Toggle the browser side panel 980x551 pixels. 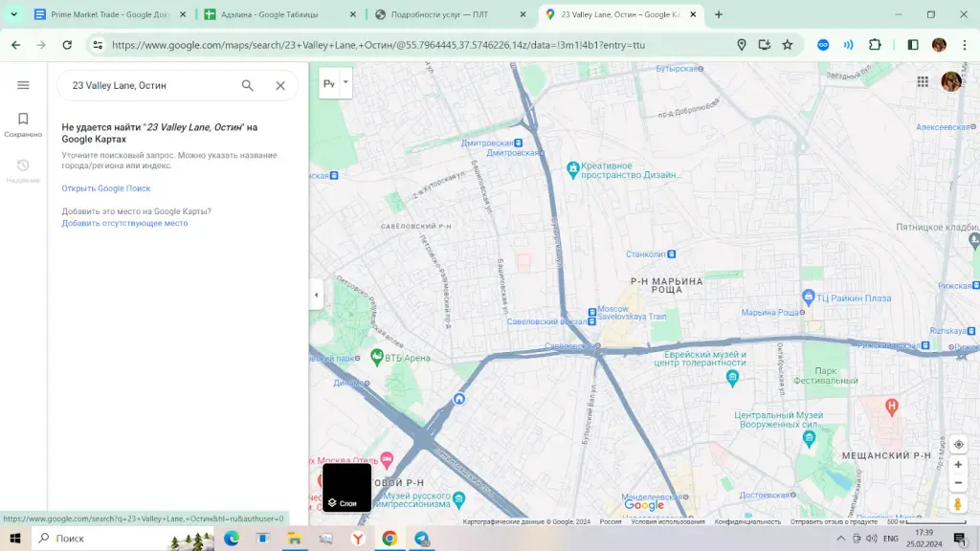tap(912, 45)
